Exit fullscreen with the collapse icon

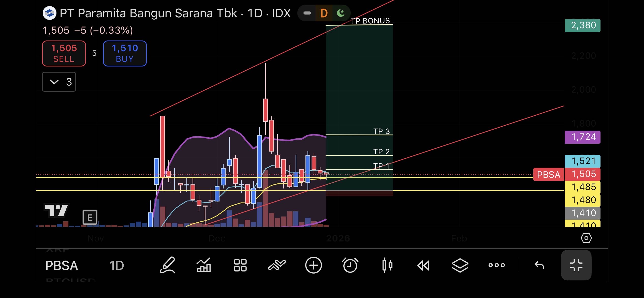click(576, 265)
